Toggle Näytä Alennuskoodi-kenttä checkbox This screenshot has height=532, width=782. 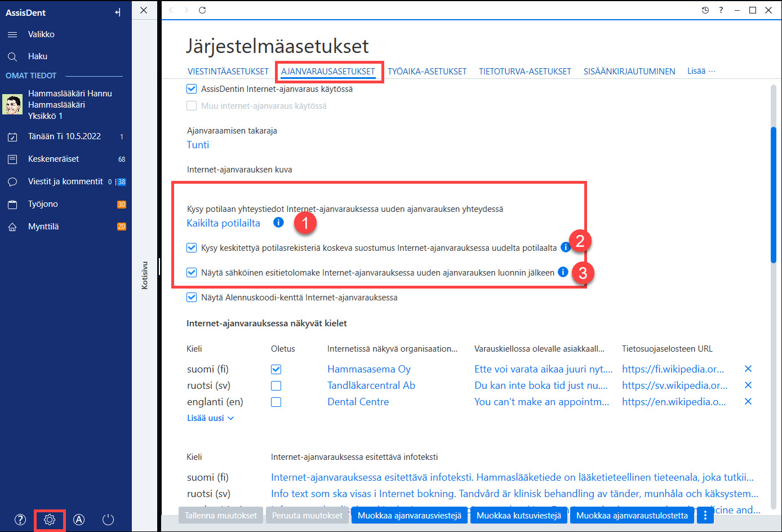[192, 298]
